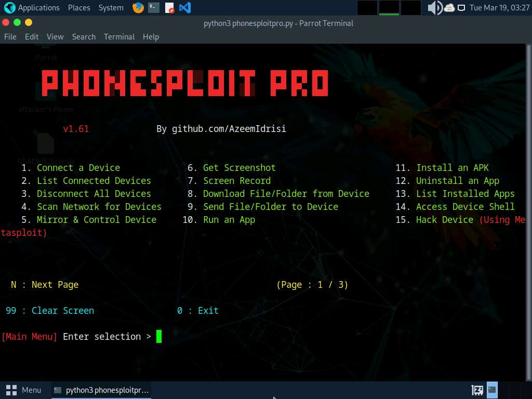Click 'Disconnect All Devices' text

(94, 194)
